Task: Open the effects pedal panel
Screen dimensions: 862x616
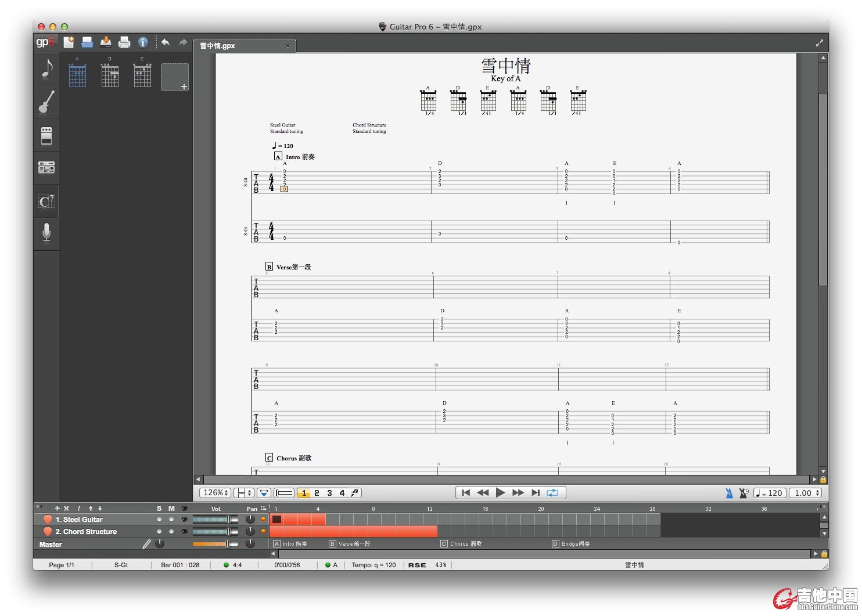Action: pos(46,136)
